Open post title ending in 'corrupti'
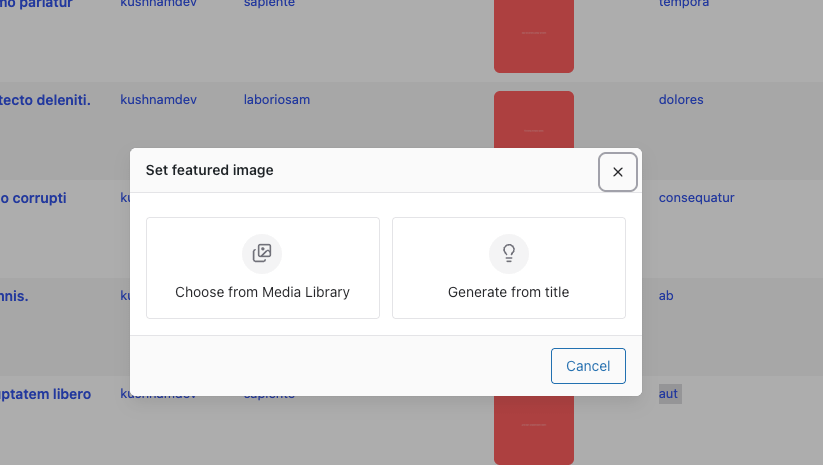This screenshot has height=465, width=823. coord(33,198)
